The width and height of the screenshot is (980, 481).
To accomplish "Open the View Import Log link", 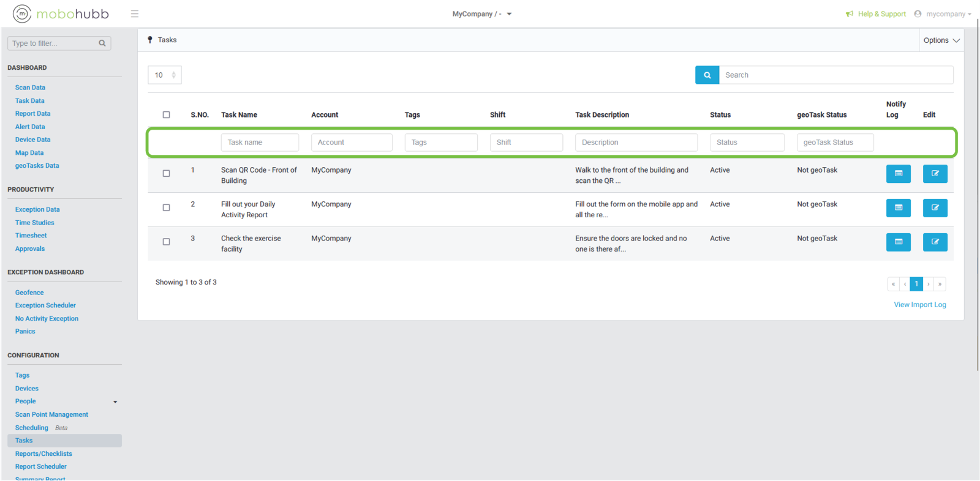I will (919, 305).
